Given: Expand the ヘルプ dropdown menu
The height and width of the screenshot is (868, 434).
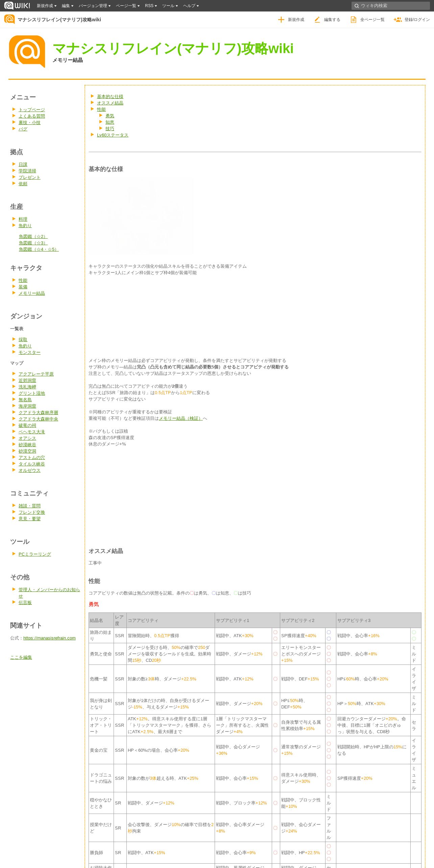Looking at the screenshot, I should tap(191, 6).
